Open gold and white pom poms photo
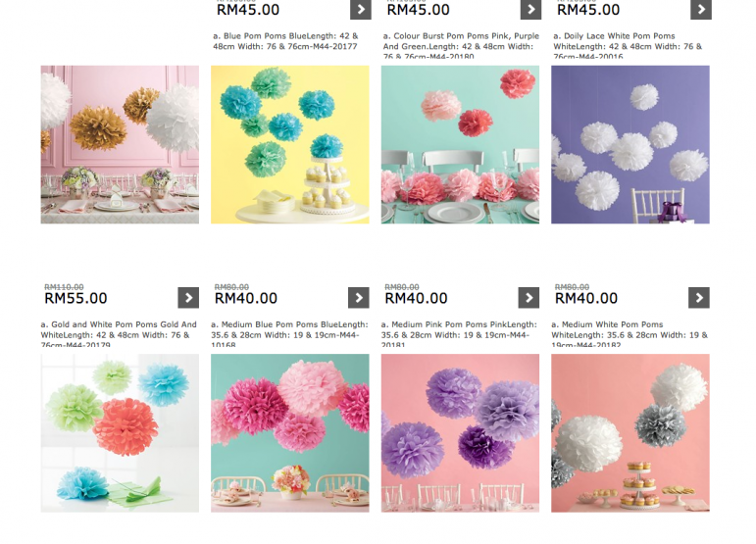 120,144
